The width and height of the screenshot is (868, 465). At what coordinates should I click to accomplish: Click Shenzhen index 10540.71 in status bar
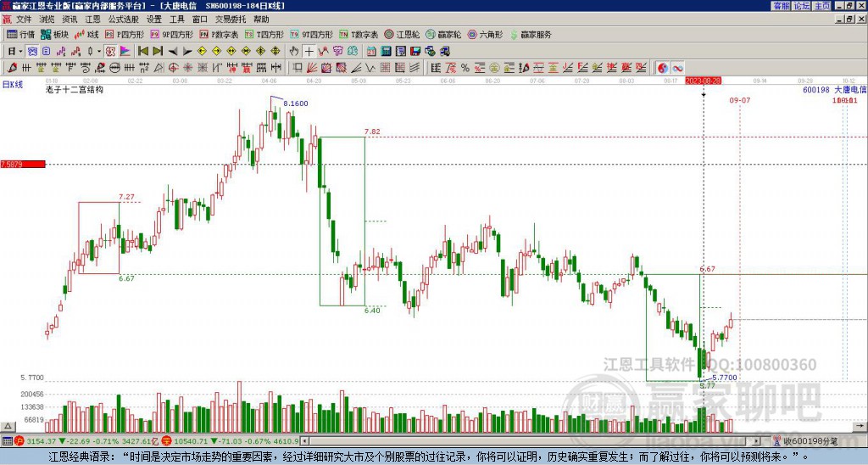[x=192, y=441]
